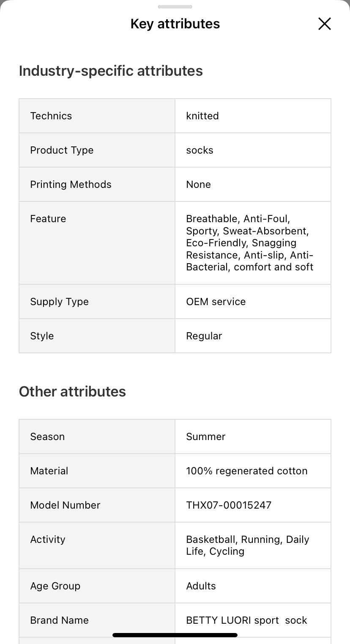The height and width of the screenshot is (644, 350).
Task: Tap the Key attributes title
Action: click(175, 24)
